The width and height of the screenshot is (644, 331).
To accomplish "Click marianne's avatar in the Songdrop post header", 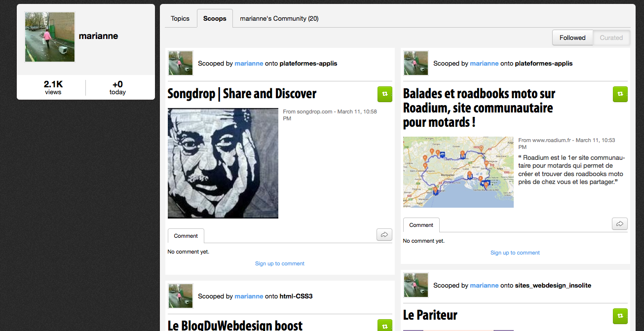I will point(181,63).
